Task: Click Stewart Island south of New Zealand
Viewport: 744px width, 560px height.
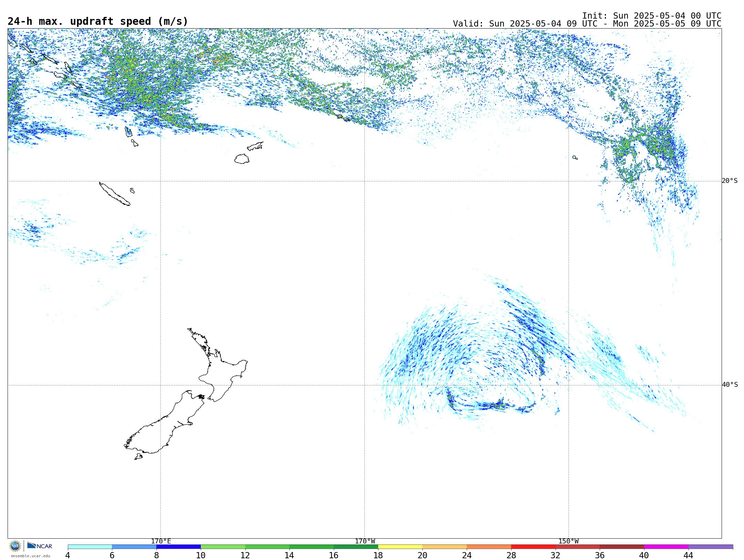Action: pyautogui.click(x=138, y=457)
